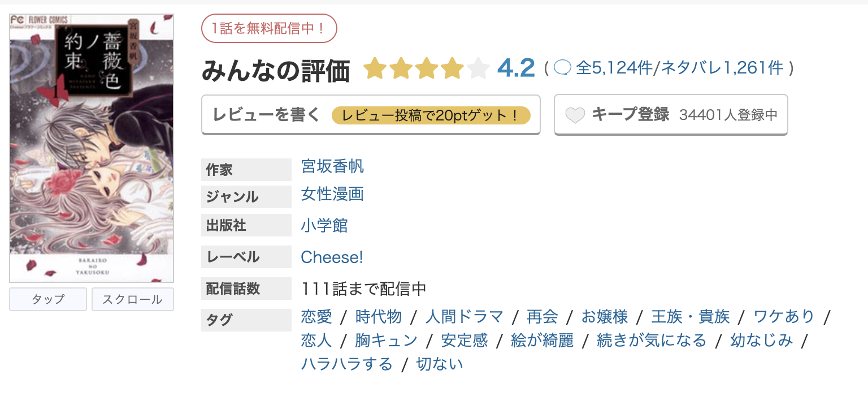This screenshot has height=396, width=868.
Task: Select the ジャンル entry 女性漫画
Action: click(332, 195)
